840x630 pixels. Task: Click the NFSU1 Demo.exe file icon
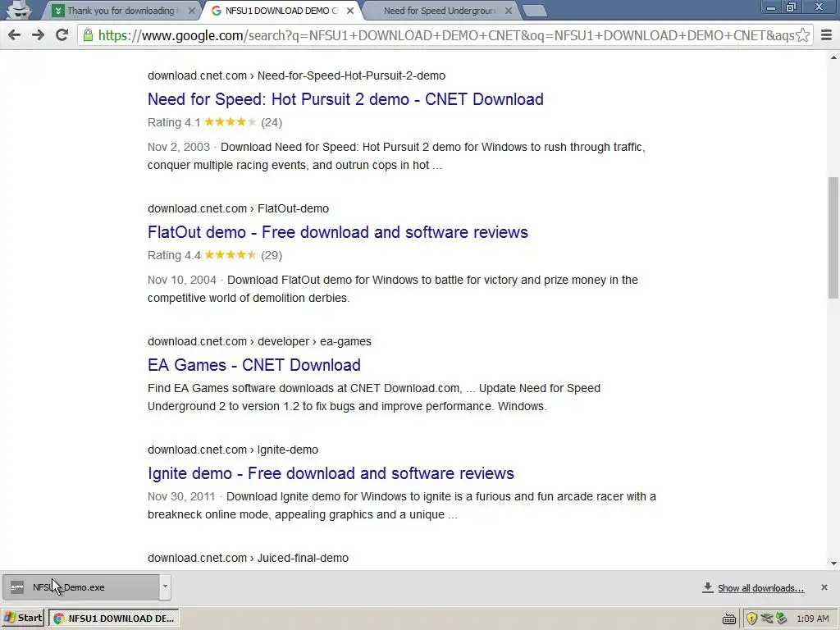[x=17, y=587]
